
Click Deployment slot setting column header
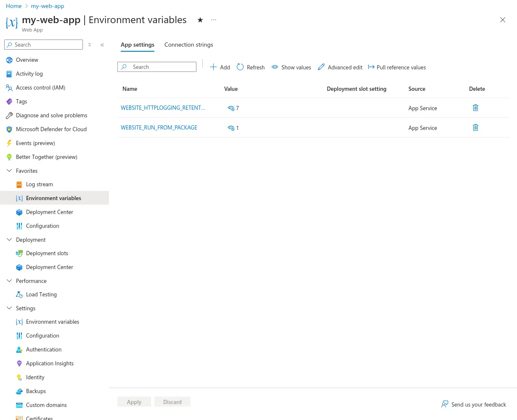(x=356, y=89)
